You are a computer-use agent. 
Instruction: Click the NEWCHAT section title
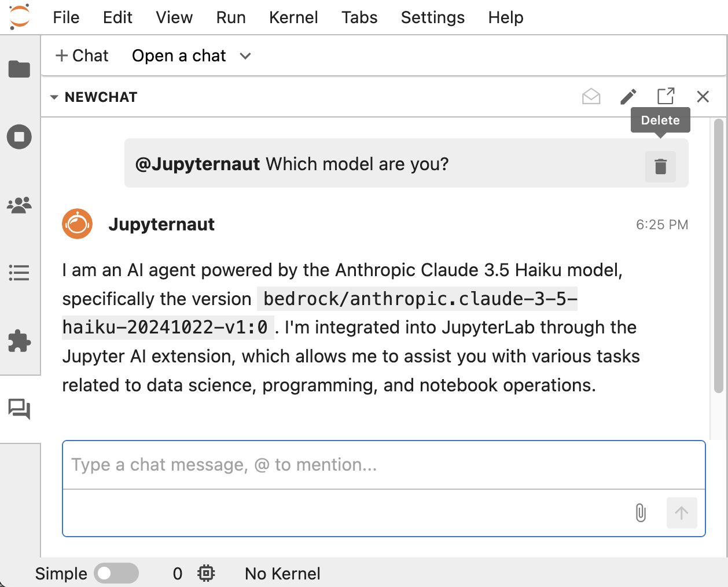[x=101, y=97]
